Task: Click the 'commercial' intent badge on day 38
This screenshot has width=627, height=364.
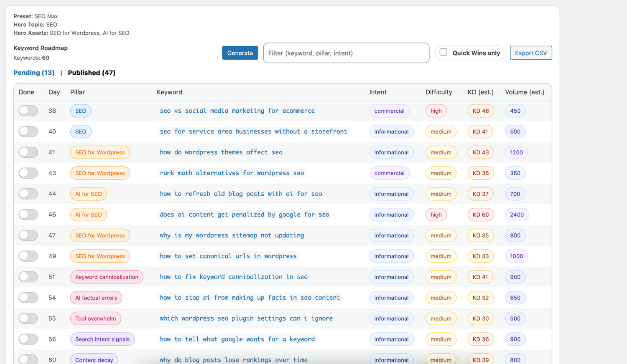Action: coord(389,111)
